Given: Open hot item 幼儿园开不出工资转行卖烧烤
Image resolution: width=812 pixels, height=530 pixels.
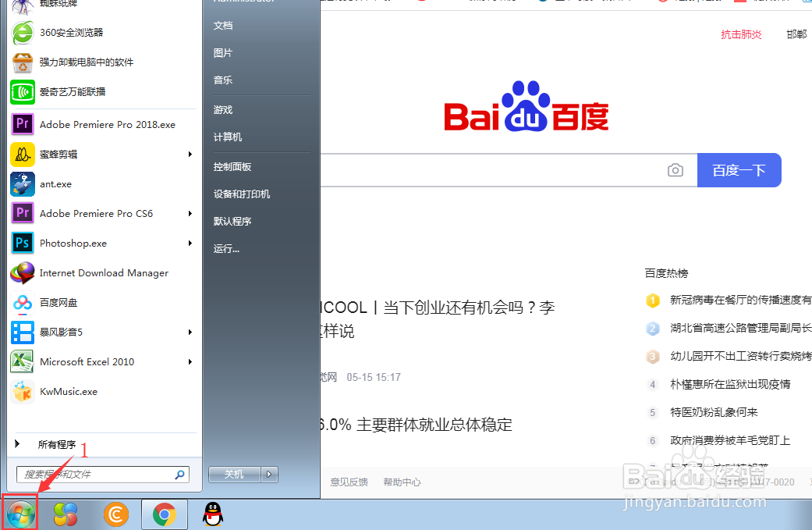Looking at the screenshot, I should coord(740,356).
